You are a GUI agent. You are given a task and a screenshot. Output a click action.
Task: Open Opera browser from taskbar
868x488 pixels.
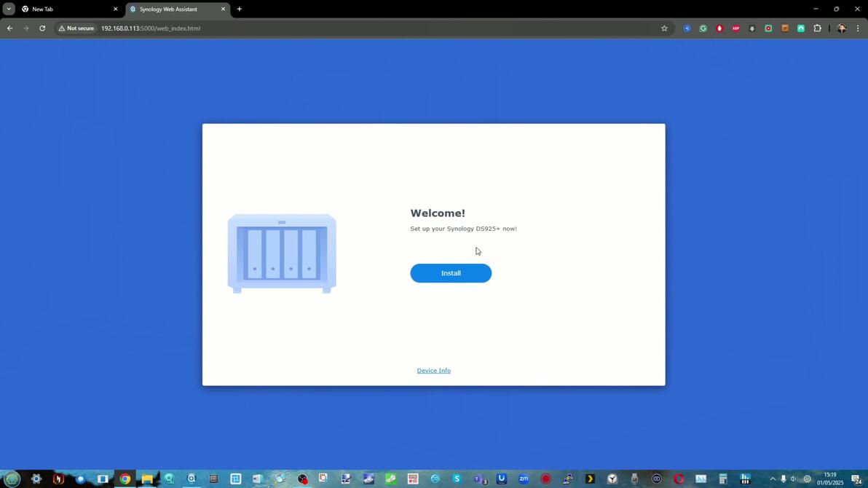tap(679, 479)
